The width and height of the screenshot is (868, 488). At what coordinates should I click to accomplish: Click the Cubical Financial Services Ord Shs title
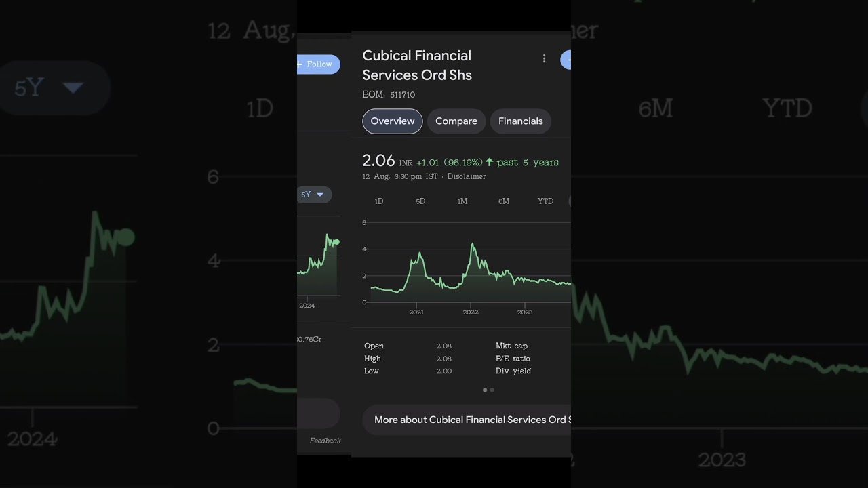[417, 65]
